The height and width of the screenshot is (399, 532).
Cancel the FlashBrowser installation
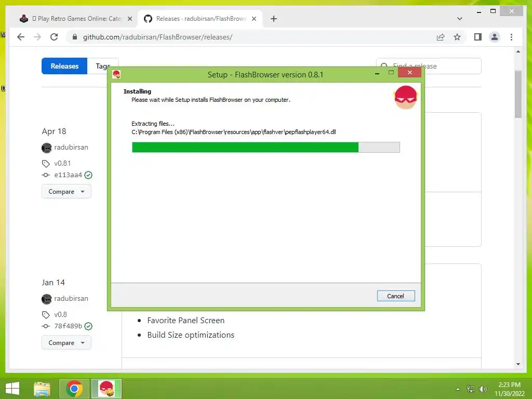[395, 296]
